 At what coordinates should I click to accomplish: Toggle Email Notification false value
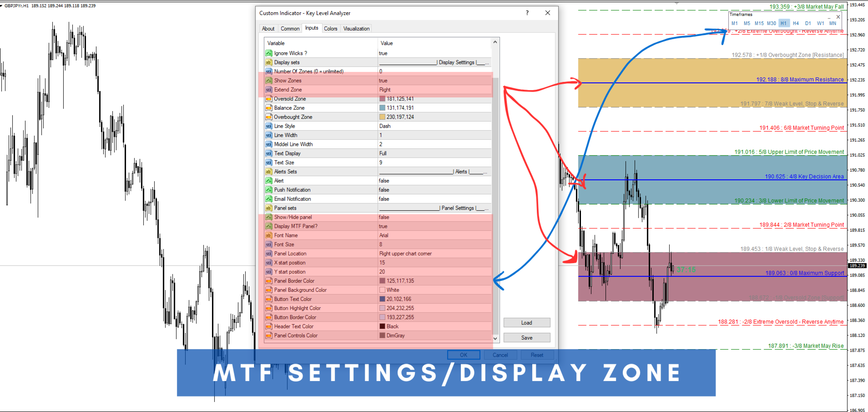point(434,199)
